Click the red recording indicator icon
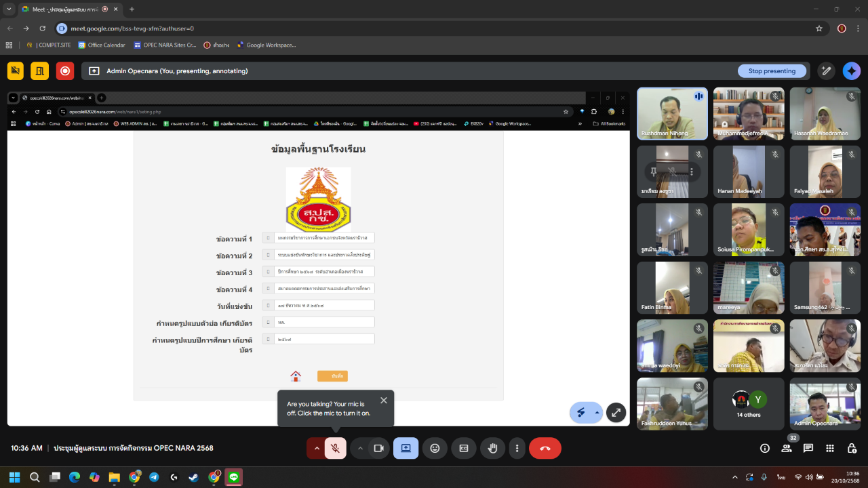Viewport: 868px width, 488px height. 65,71
